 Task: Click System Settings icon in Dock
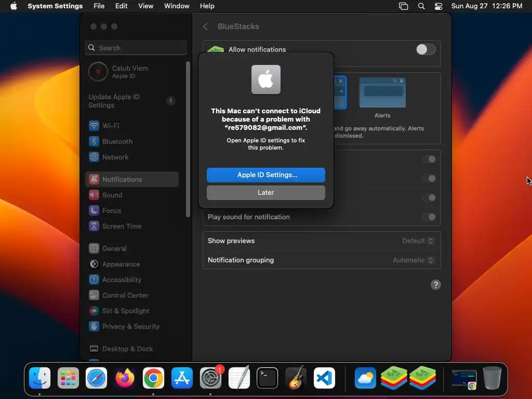tap(210, 378)
